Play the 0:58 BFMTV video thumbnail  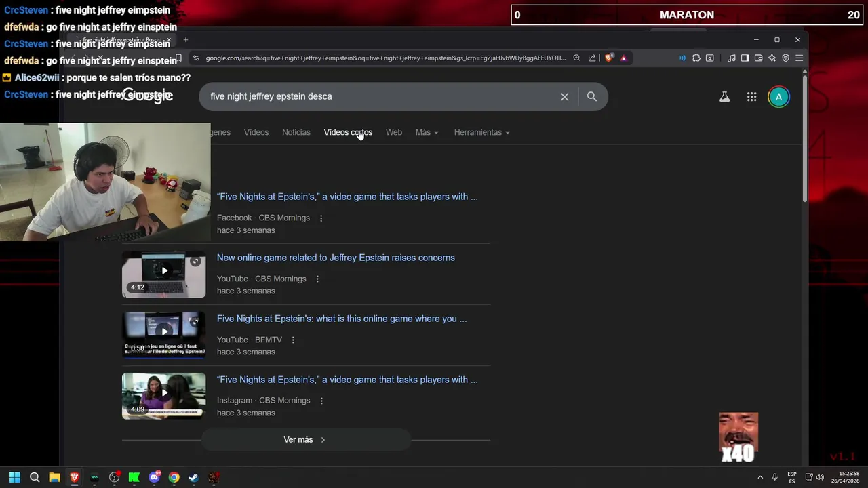163,335
